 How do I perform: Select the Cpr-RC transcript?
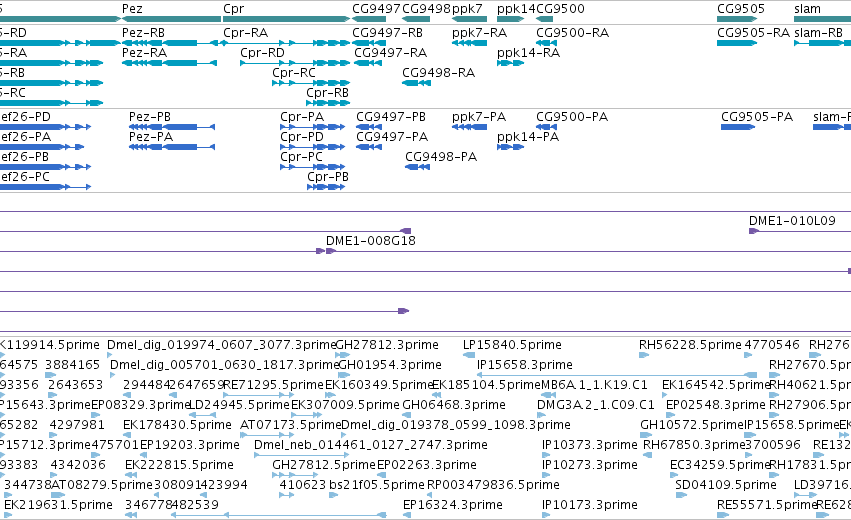(311, 83)
